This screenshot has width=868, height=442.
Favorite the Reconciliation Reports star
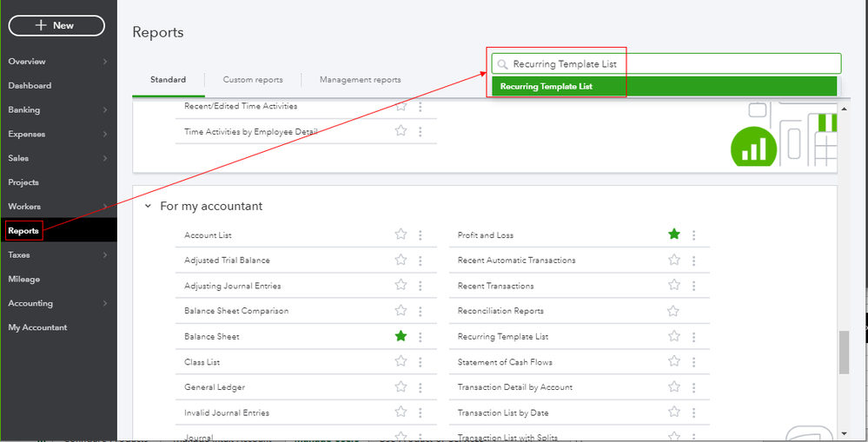click(673, 311)
